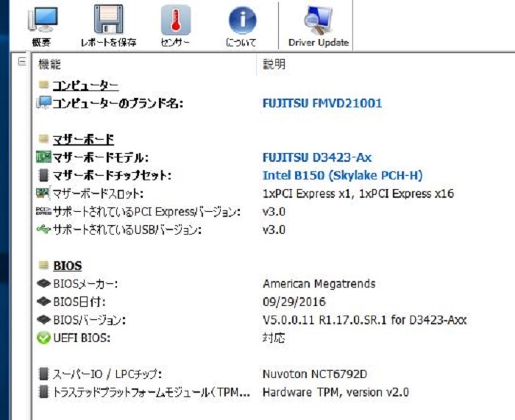Screen dimensions: 515x420
Task: Select the 1xPCI Express x1, x16 value
Action: click(358, 193)
